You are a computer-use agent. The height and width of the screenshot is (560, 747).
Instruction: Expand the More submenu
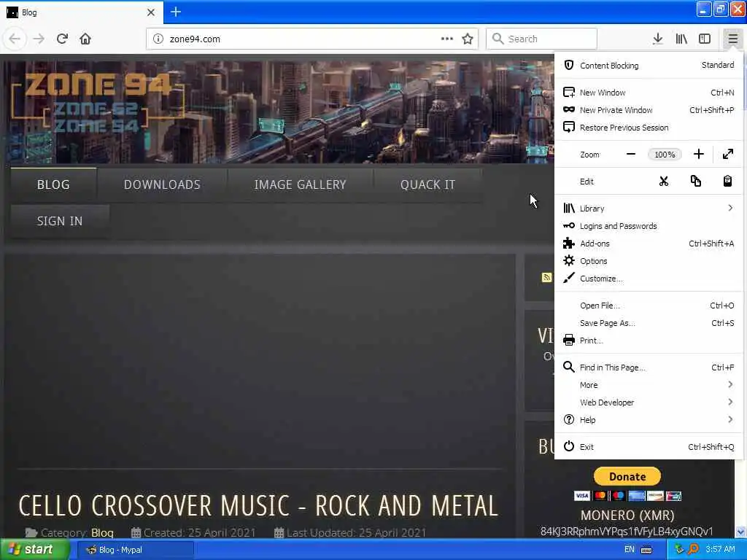(649, 385)
